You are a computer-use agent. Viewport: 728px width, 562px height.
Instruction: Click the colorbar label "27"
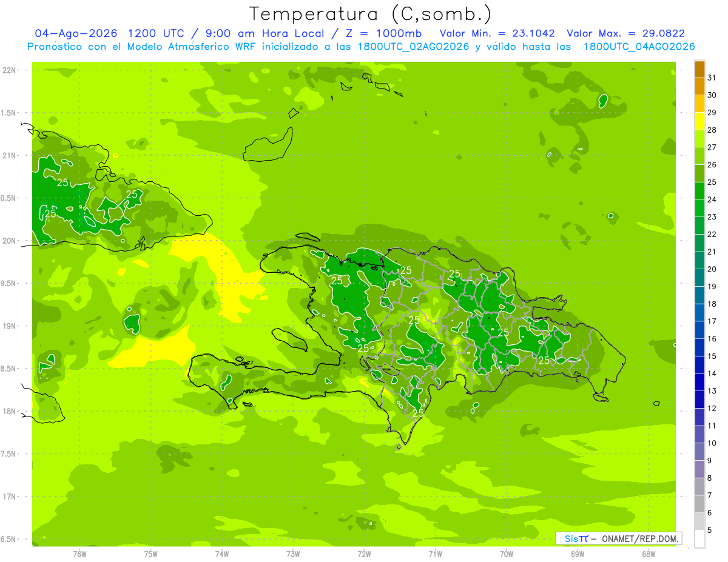pyautogui.click(x=712, y=147)
